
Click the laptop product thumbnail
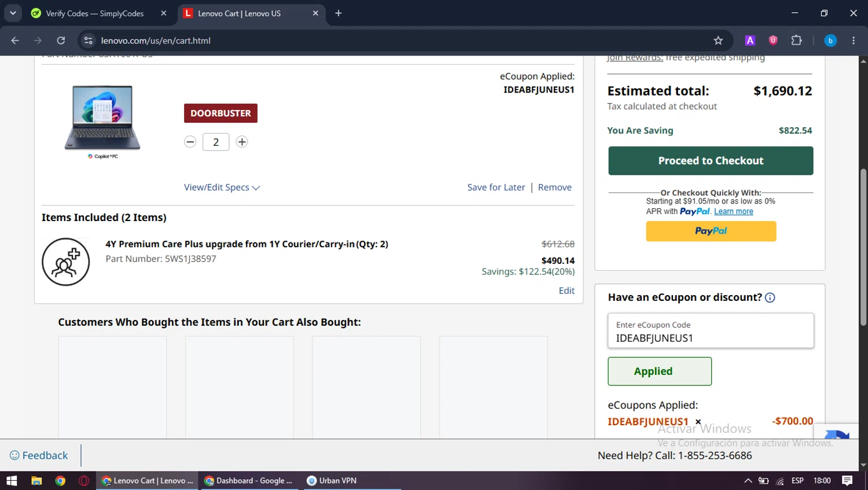click(102, 121)
